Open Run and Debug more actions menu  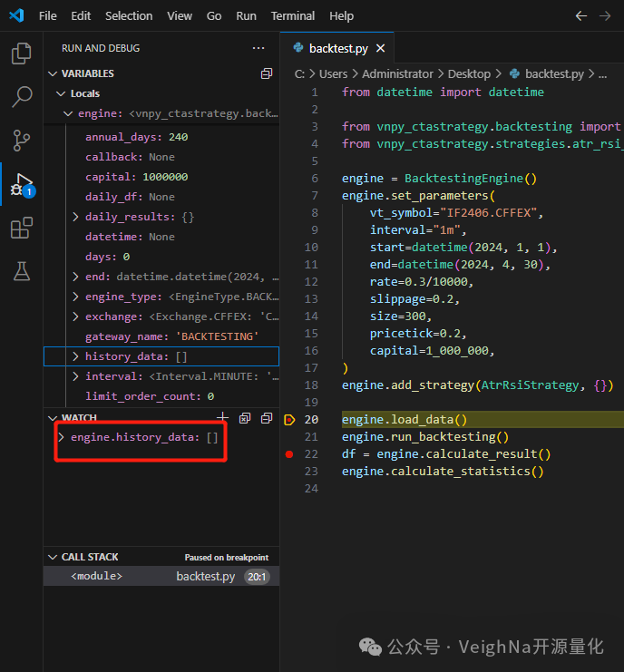tap(259, 48)
